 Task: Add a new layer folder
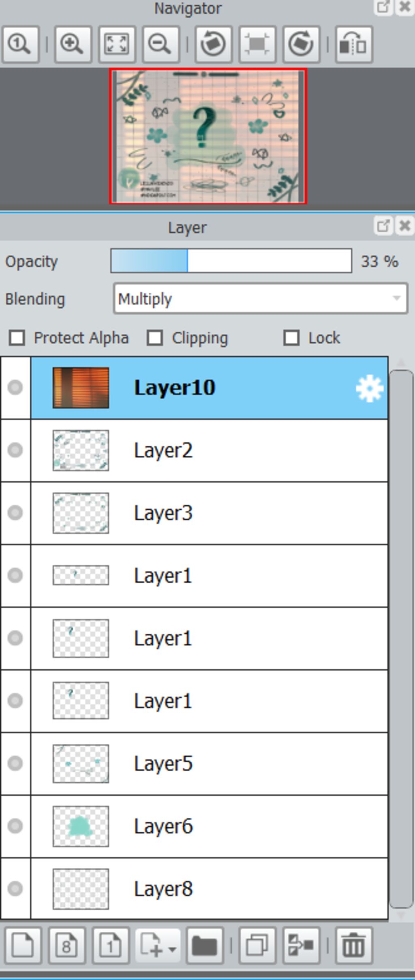(205, 946)
